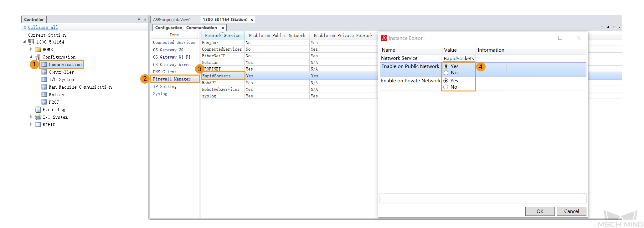The height and width of the screenshot is (228, 644).
Task: Click the Value column header in Instance Editor
Action: (x=459, y=50)
